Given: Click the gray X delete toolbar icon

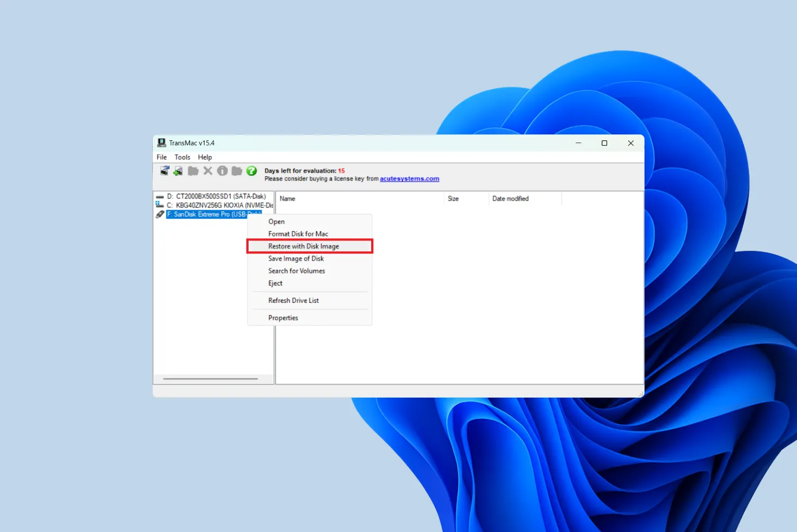Looking at the screenshot, I should tap(208, 171).
